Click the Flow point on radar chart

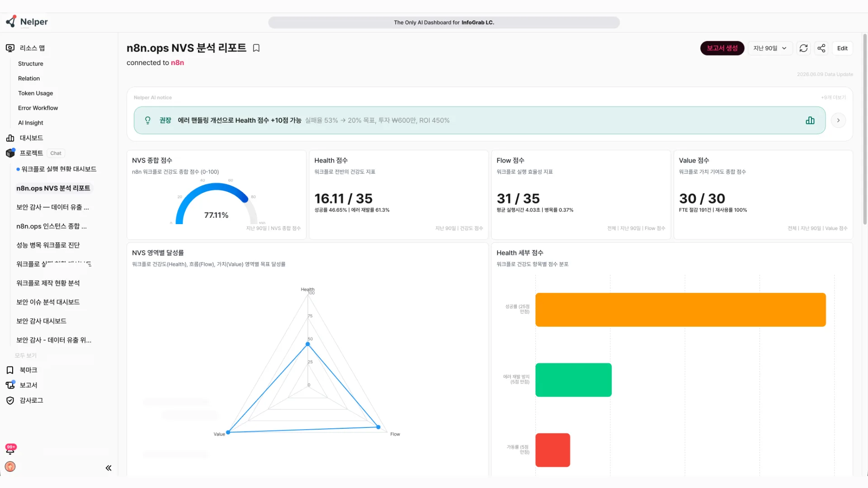[x=378, y=427]
